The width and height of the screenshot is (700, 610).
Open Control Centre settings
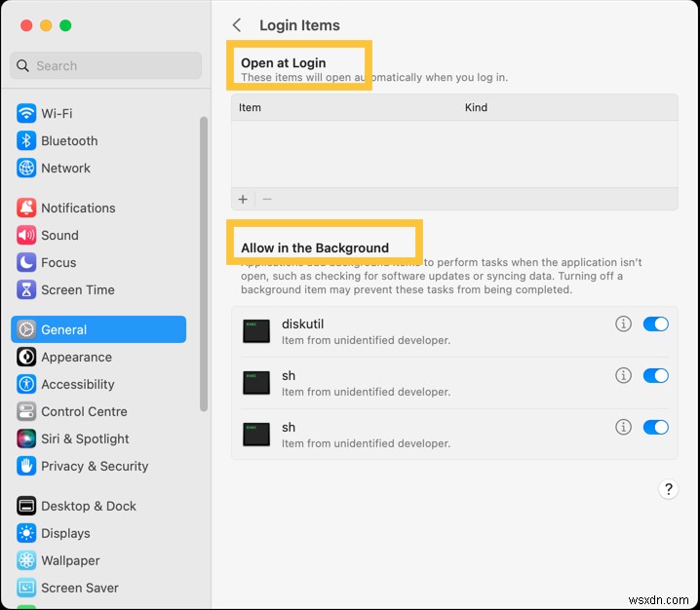(98, 411)
